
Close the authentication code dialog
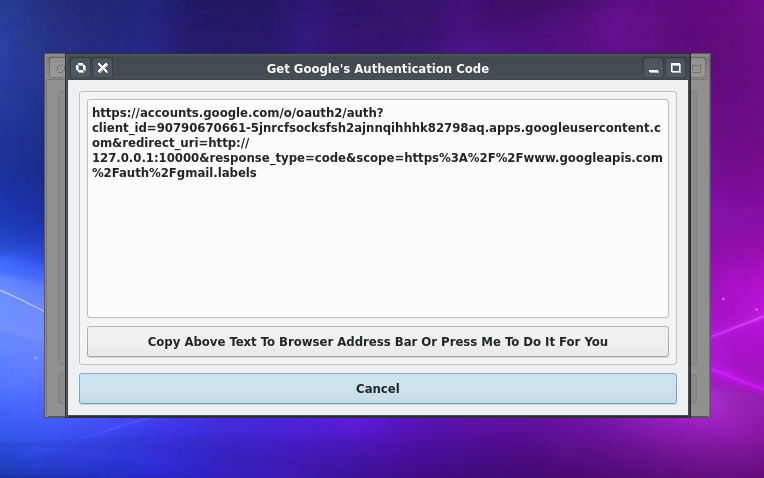pos(103,68)
